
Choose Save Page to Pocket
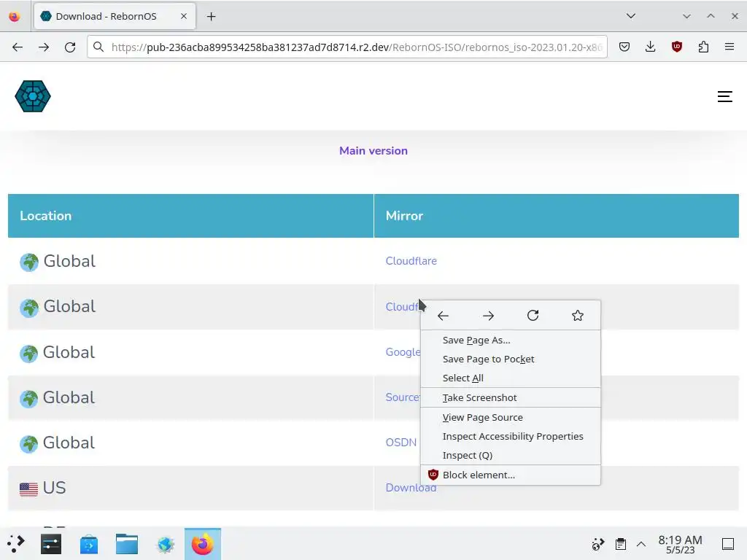pyautogui.click(x=510, y=359)
